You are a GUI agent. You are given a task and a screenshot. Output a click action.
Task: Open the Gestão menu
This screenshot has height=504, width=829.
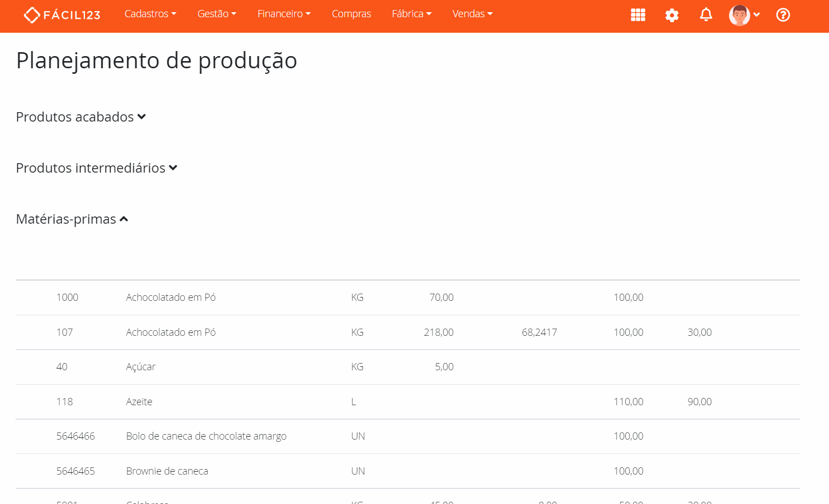tap(217, 14)
